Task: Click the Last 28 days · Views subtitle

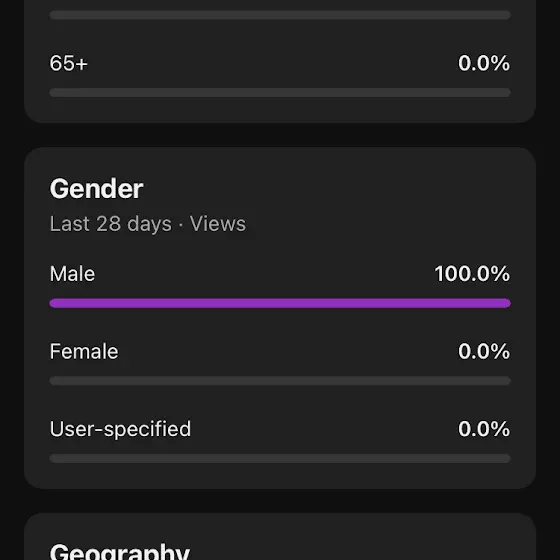Action: tap(148, 224)
